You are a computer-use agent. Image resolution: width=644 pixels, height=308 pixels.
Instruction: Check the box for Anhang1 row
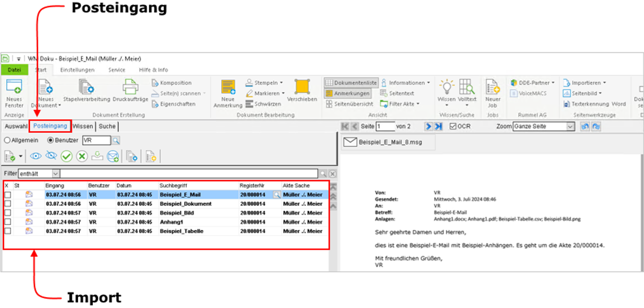pos(8,222)
